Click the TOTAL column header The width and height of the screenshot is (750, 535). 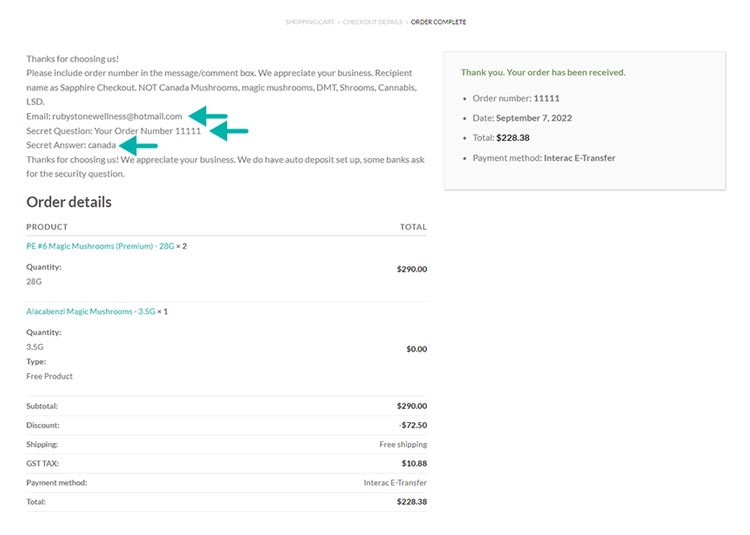tap(413, 227)
